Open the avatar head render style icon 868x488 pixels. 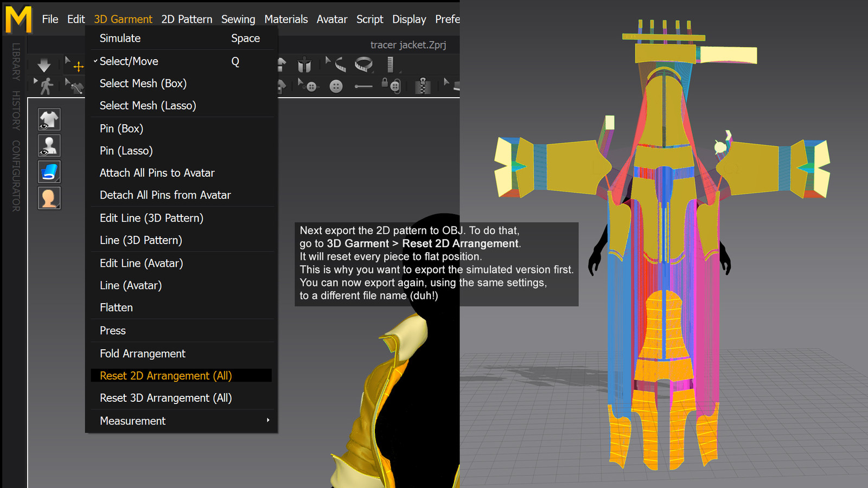coord(49,198)
